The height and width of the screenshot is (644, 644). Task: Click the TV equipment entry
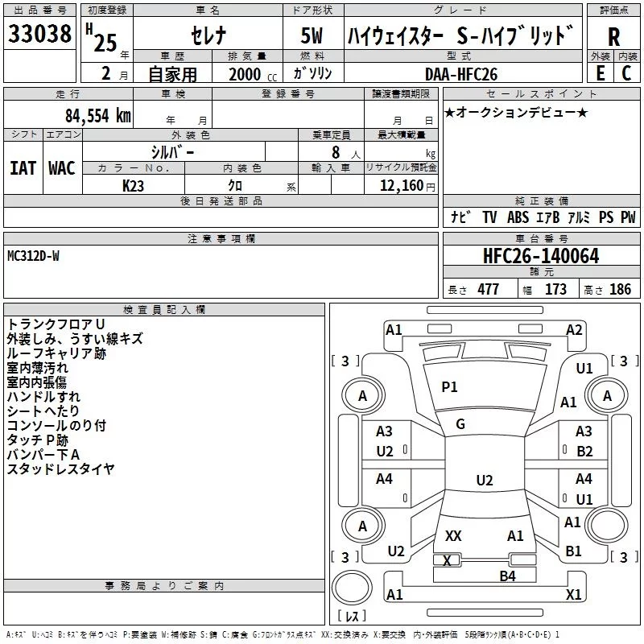coord(489,217)
